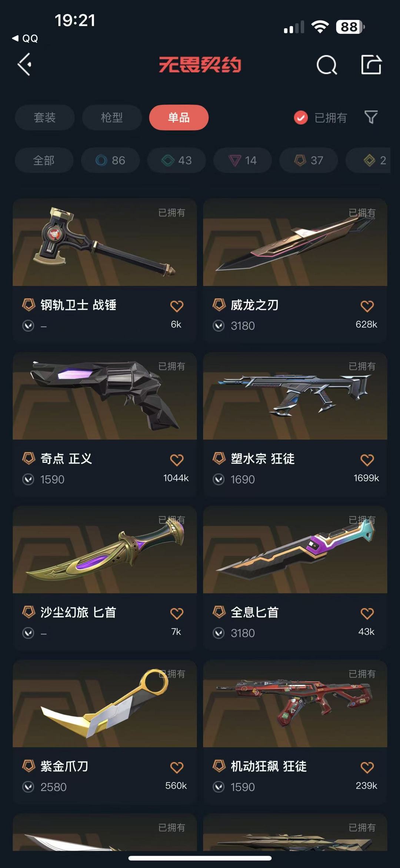Image resolution: width=400 pixels, height=868 pixels.
Task: Favorite 紫金爪刀 using the heart
Action: click(x=177, y=767)
